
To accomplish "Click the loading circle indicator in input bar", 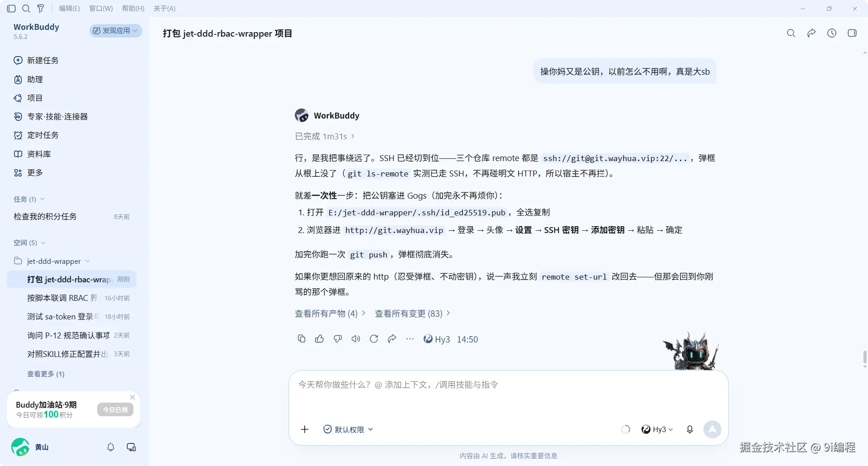I will coord(626,429).
